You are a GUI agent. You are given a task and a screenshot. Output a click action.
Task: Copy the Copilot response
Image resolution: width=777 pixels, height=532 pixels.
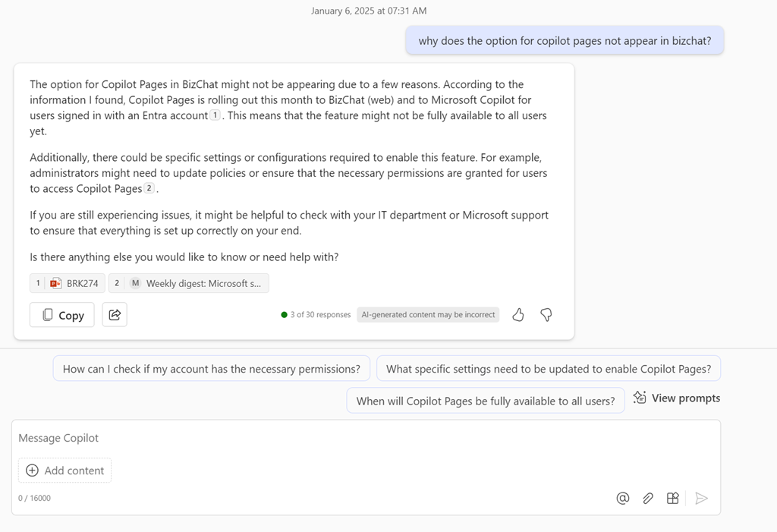pyautogui.click(x=62, y=314)
